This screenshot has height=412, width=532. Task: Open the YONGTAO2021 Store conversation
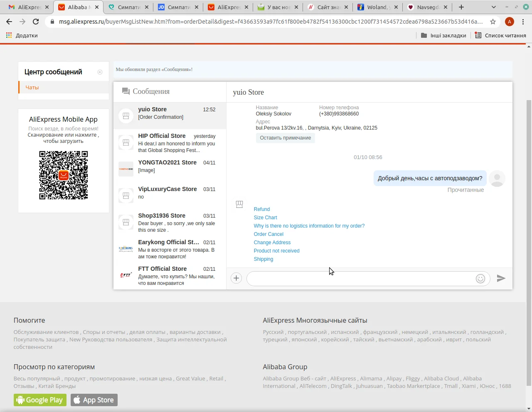click(x=170, y=169)
